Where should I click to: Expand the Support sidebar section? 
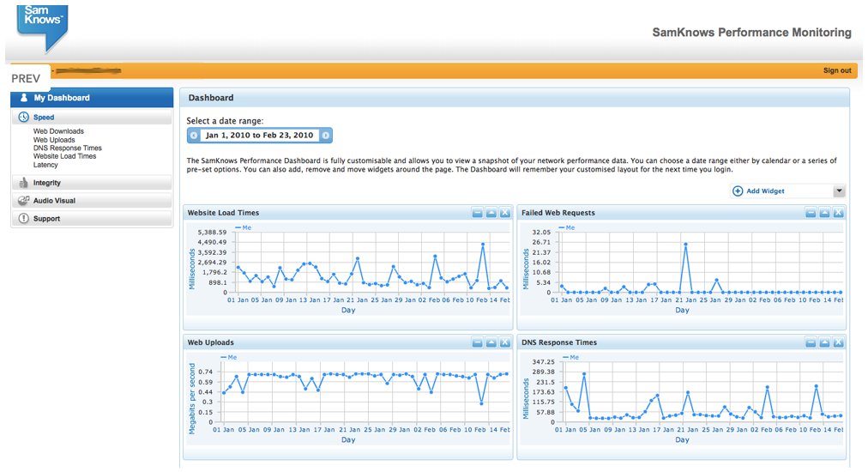click(46, 219)
